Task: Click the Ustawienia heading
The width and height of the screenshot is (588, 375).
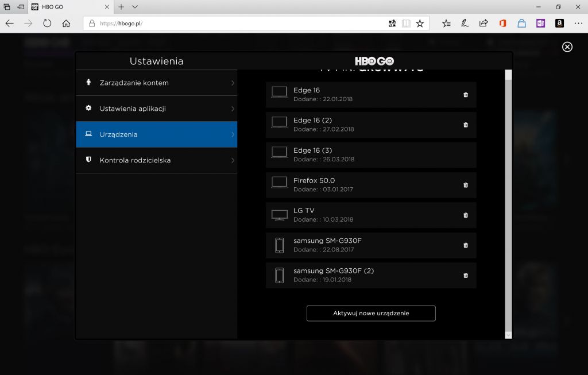Action: (156, 61)
